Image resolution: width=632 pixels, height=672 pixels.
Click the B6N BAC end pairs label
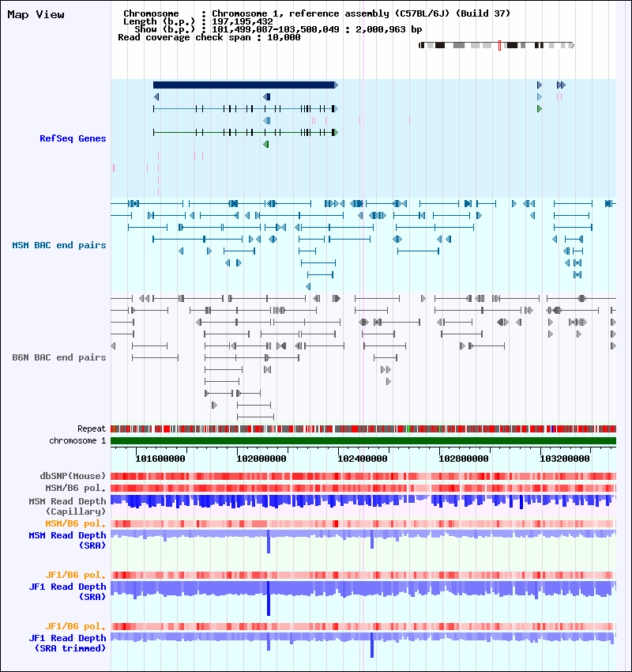point(59,357)
